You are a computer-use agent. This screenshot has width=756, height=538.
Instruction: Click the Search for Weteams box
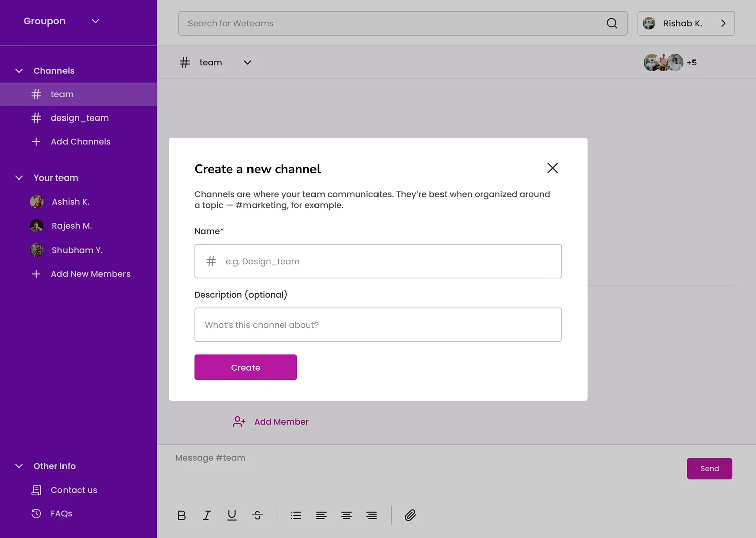point(403,23)
